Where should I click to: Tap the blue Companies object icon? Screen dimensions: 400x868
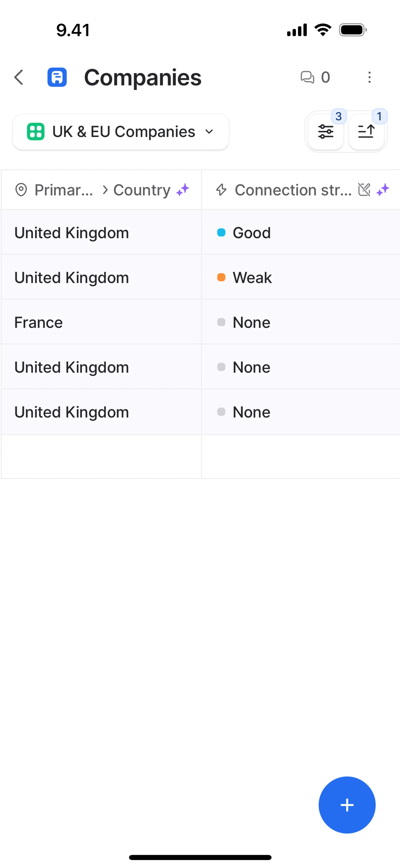(57, 78)
